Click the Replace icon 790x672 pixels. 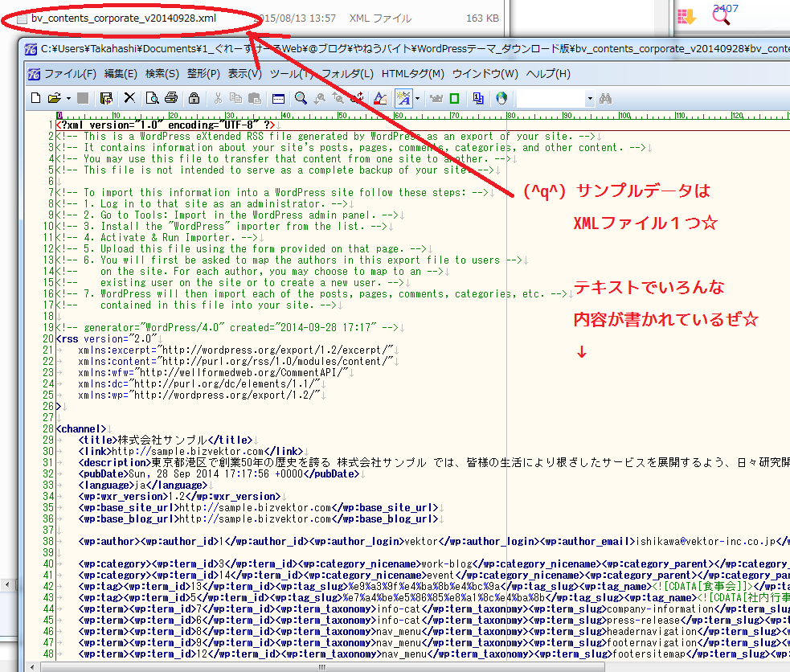click(357, 98)
